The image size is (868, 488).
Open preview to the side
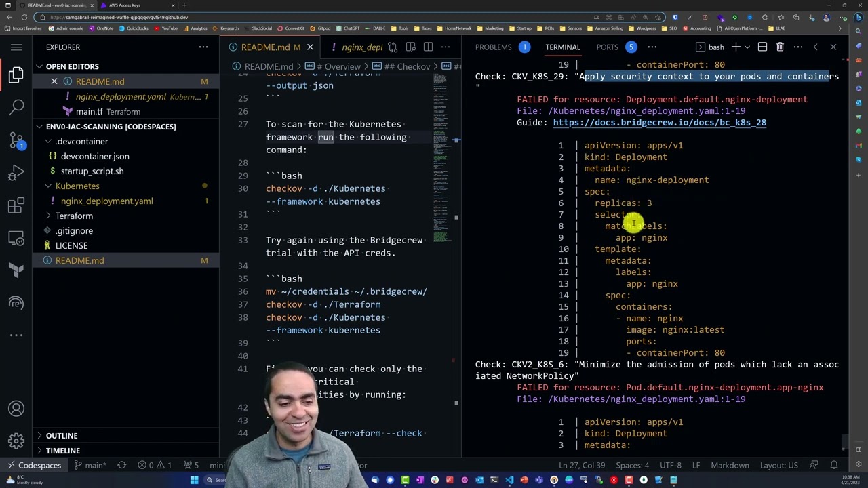[410, 47]
